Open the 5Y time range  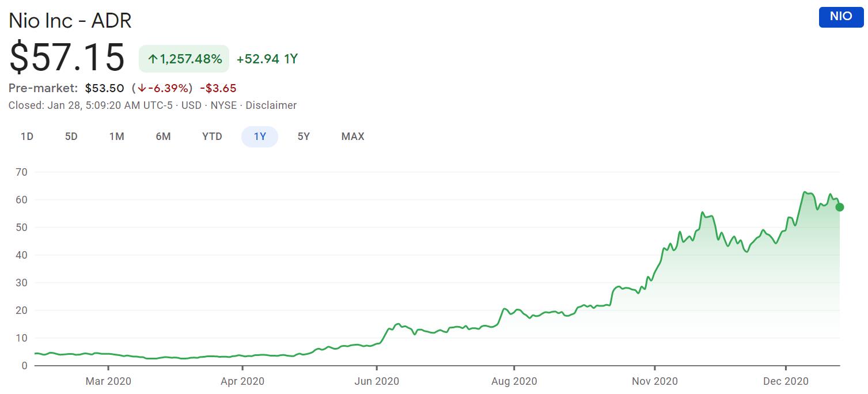point(304,137)
